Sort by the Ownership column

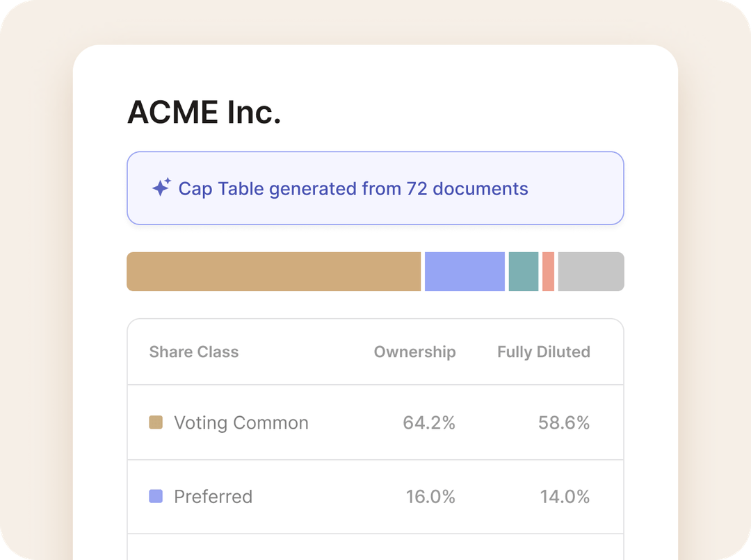[x=414, y=352]
